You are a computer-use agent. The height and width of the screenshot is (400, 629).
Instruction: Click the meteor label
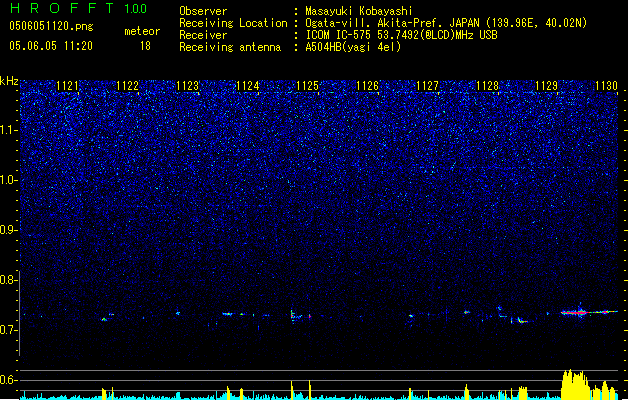[x=142, y=31]
